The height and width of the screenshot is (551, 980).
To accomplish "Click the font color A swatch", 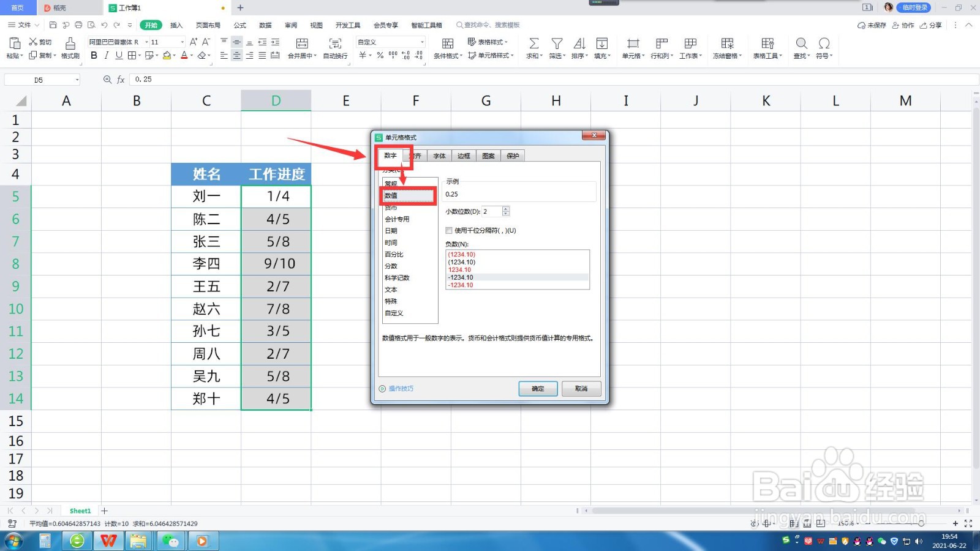I will coord(184,55).
